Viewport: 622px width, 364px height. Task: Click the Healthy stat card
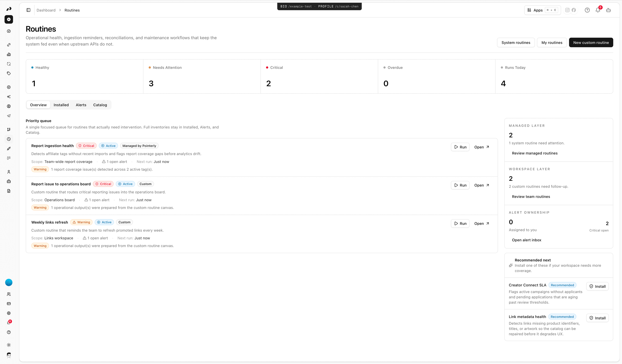(84, 76)
